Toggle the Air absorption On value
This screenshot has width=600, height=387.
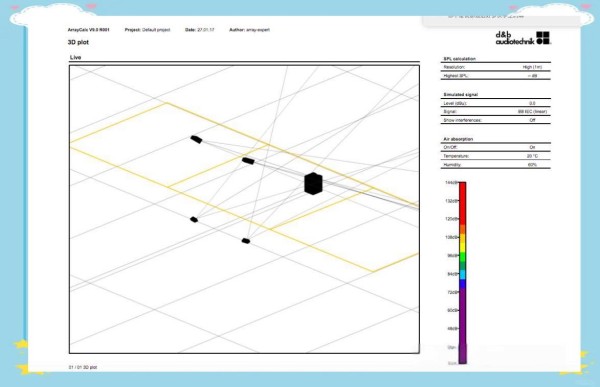pos(532,147)
